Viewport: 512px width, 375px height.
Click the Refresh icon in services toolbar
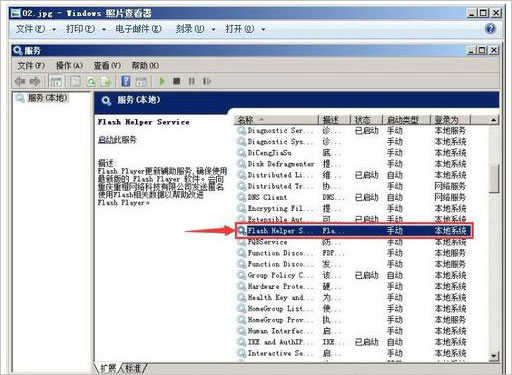coord(91,81)
